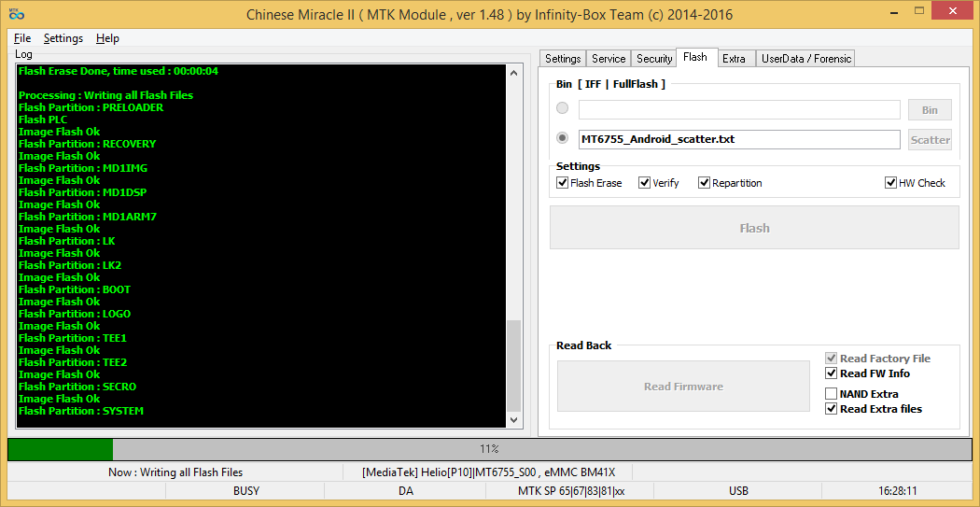
Task: Enable the NAND Extra checkbox
Action: 861,394
